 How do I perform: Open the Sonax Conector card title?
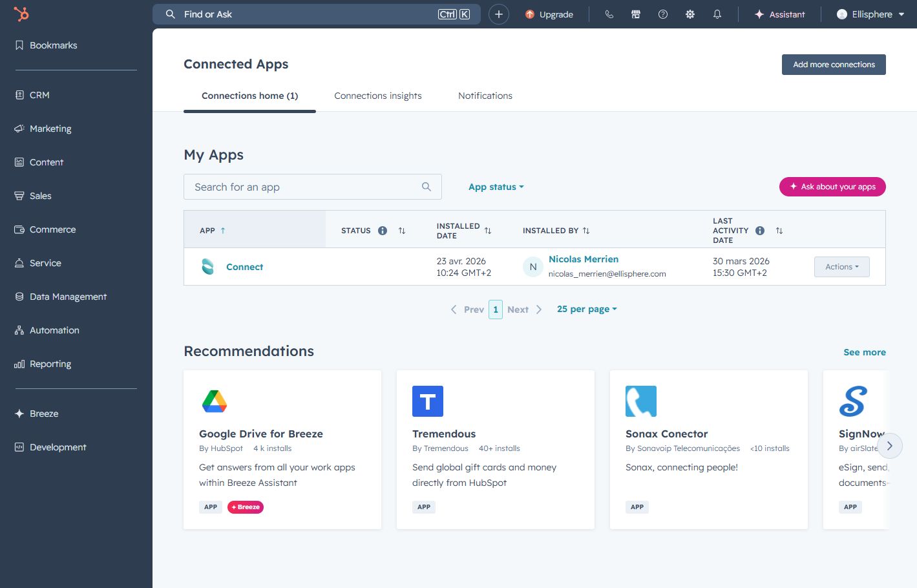pyautogui.click(x=666, y=434)
